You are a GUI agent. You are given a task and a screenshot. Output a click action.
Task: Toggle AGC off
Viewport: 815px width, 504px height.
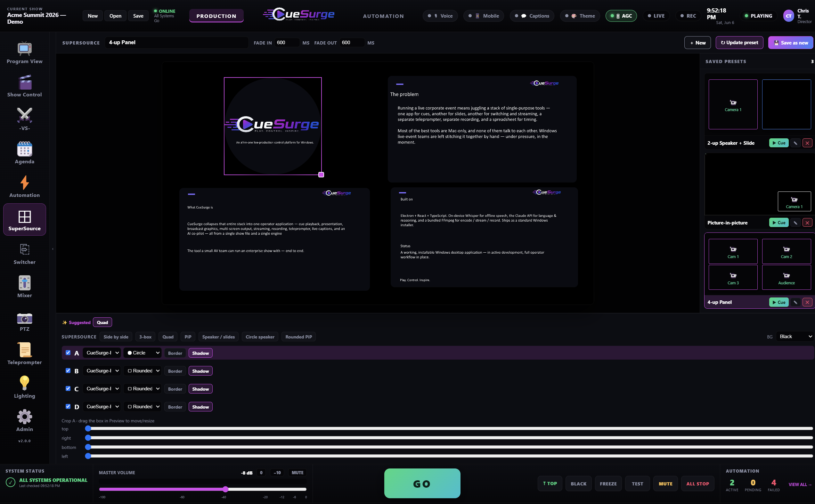(x=621, y=16)
